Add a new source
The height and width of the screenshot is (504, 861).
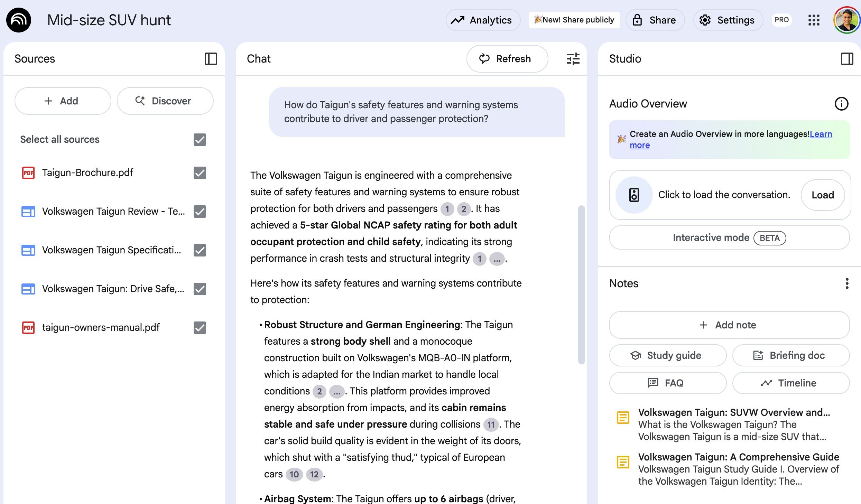point(63,101)
